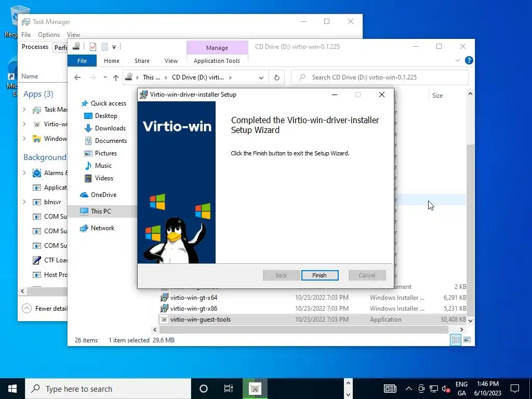This screenshot has height=399, width=532.
Task: Open Videos in the navigation pane
Action: pyautogui.click(x=99, y=178)
